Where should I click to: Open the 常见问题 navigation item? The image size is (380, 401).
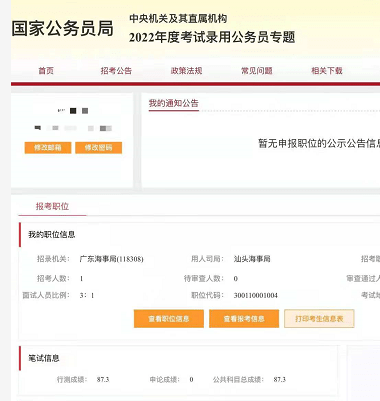pos(257,71)
